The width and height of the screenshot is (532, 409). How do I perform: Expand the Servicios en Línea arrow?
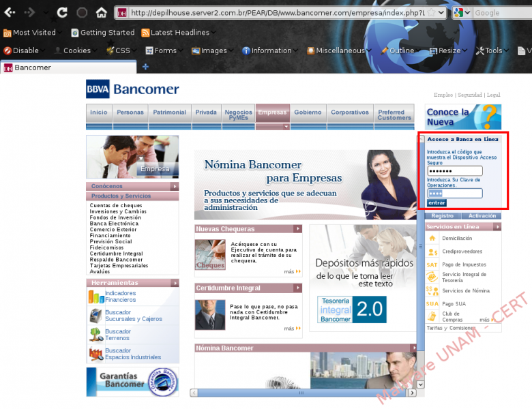(x=497, y=226)
